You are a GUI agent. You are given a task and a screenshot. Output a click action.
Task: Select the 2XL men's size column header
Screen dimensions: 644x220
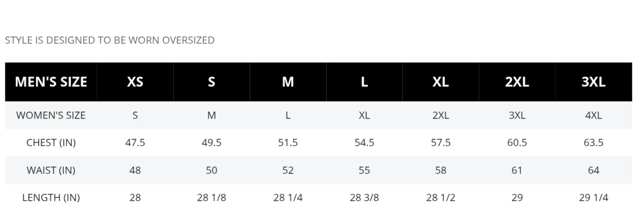pos(517,82)
